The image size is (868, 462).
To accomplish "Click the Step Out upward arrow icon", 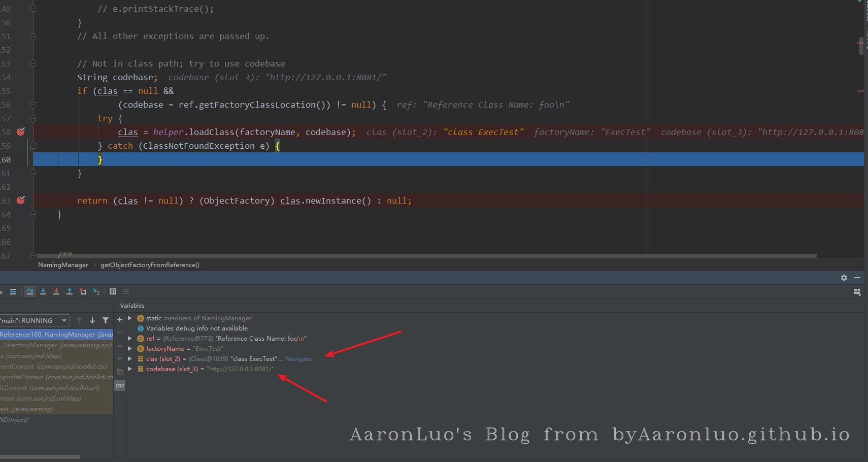I will click(70, 291).
